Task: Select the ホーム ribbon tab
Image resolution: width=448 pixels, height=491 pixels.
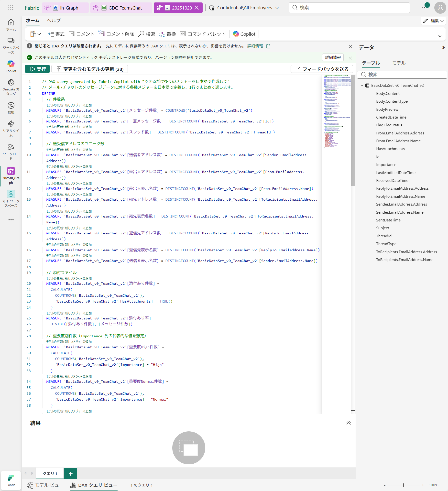Action: (33, 21)
